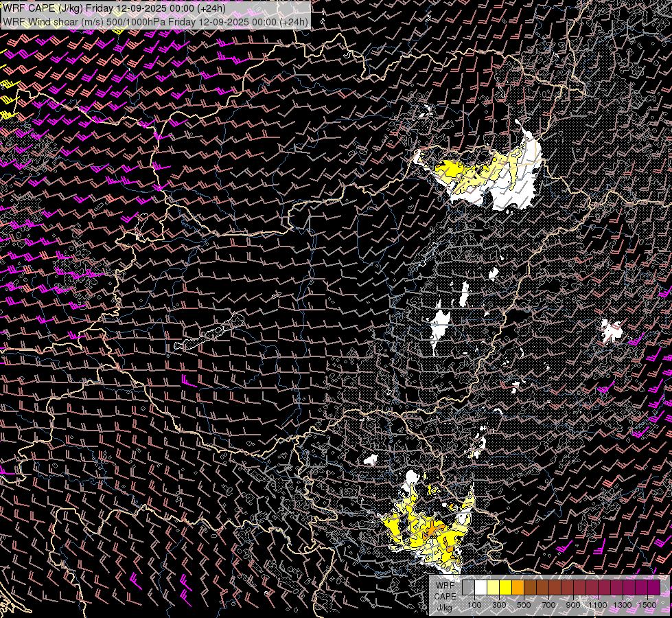
Task: Click the '700' legend tick value
Action: click(x=548, y=605)
